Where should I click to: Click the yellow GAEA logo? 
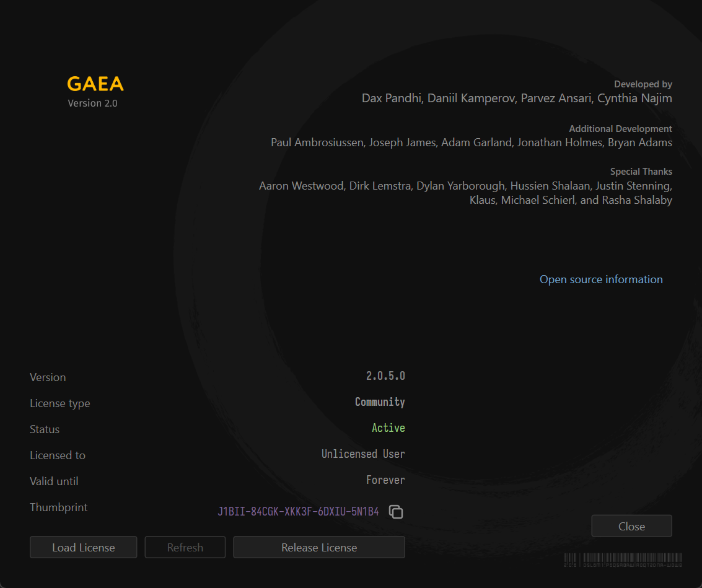tap(95, 84)
